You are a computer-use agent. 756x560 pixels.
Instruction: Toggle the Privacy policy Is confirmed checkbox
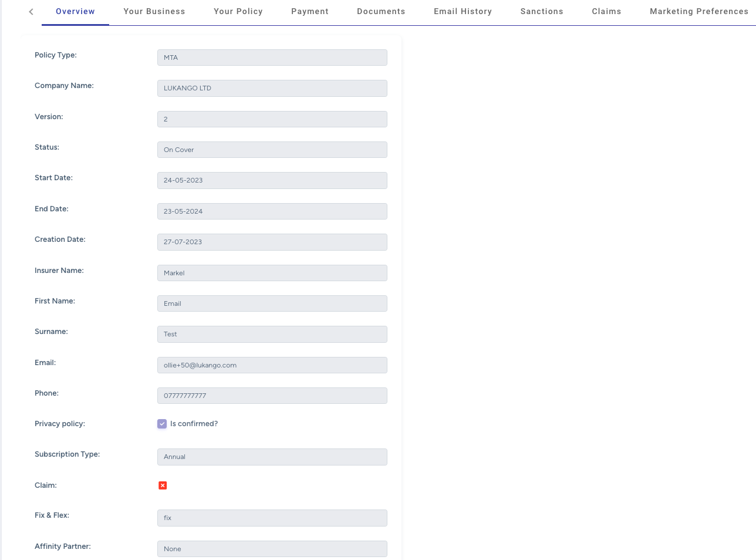[x=162, y=423]
